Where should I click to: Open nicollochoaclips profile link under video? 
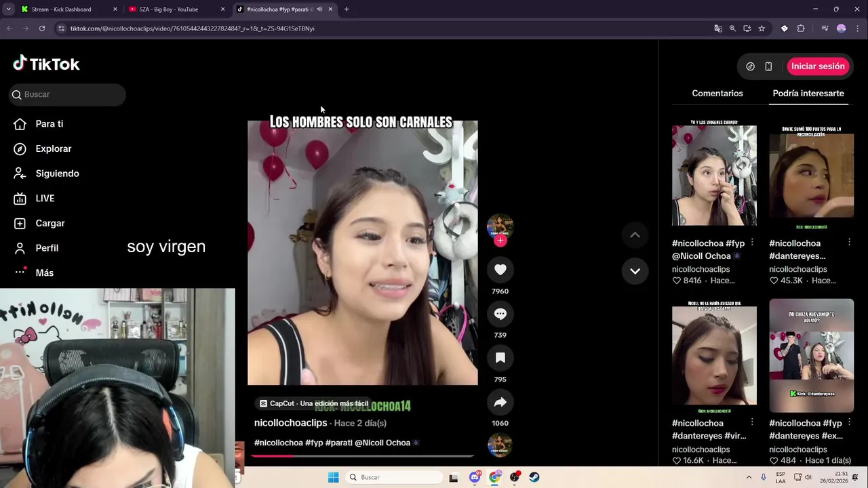(x=290, y=423)
